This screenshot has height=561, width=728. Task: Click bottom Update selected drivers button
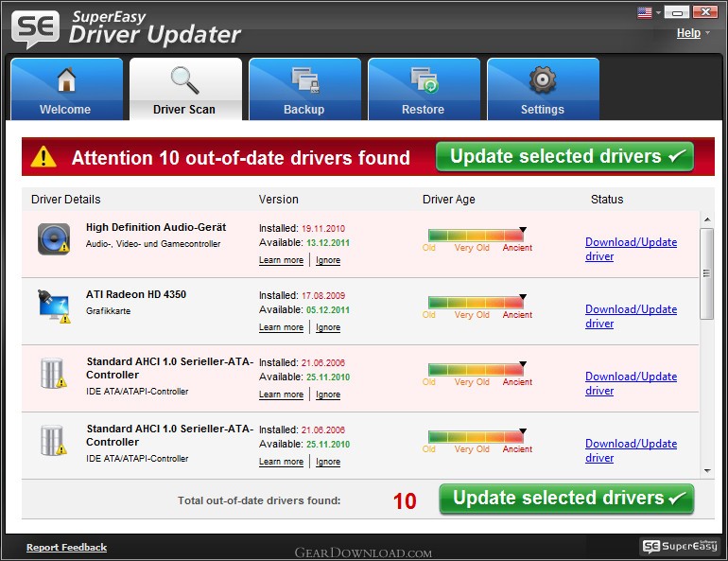(x=566, y=499)
